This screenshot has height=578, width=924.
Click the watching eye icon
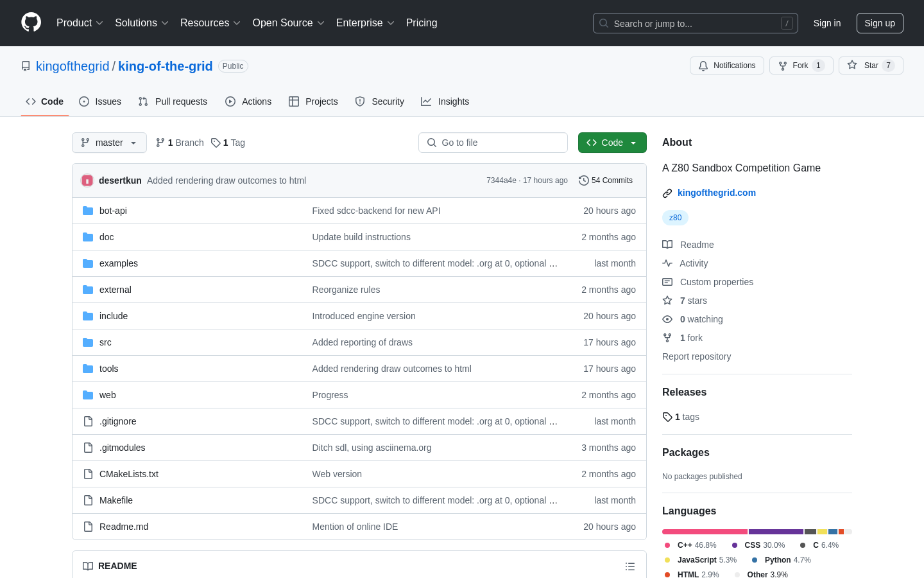tap(667, 319)
